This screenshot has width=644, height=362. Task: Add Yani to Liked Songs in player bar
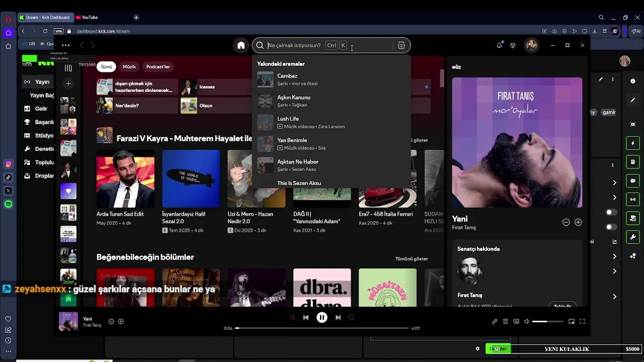click(121, 321)
